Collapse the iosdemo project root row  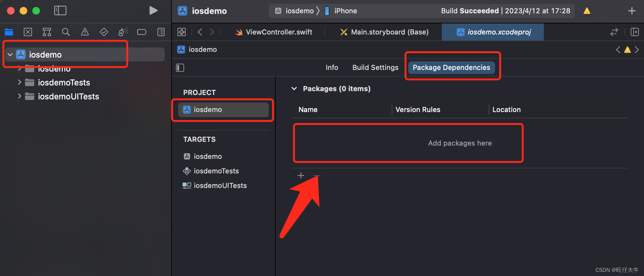10,55
